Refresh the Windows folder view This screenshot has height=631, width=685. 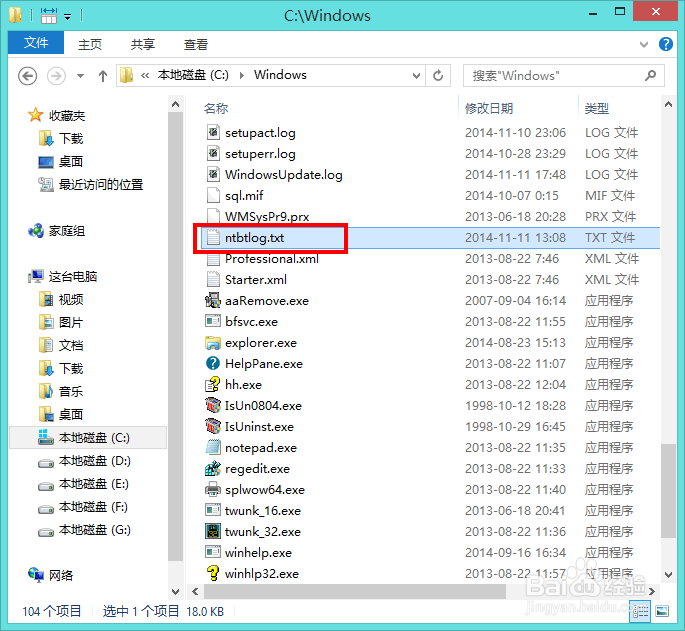438,76
